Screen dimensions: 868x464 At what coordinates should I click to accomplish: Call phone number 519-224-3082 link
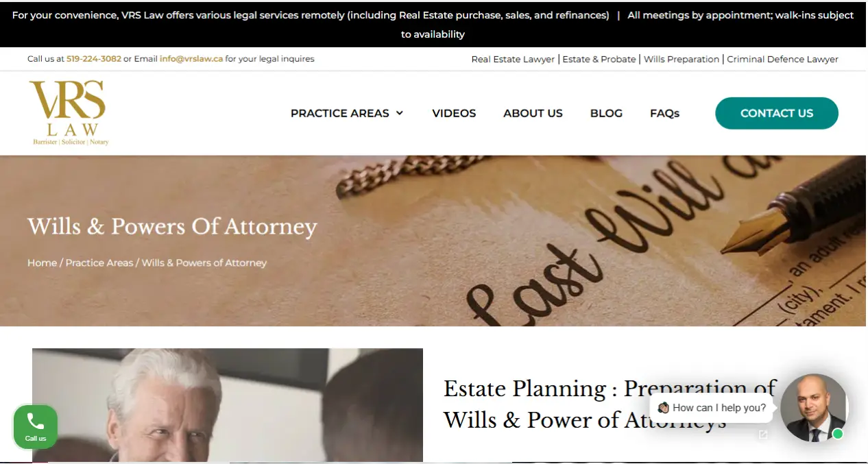94,59
